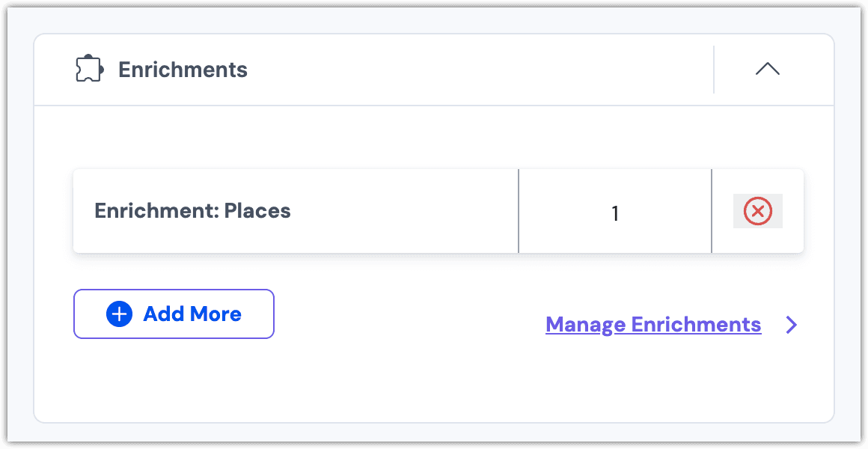Click the red circled X icon
The height and width of the screenshot is (449, 868).
(x=758, y=211)
